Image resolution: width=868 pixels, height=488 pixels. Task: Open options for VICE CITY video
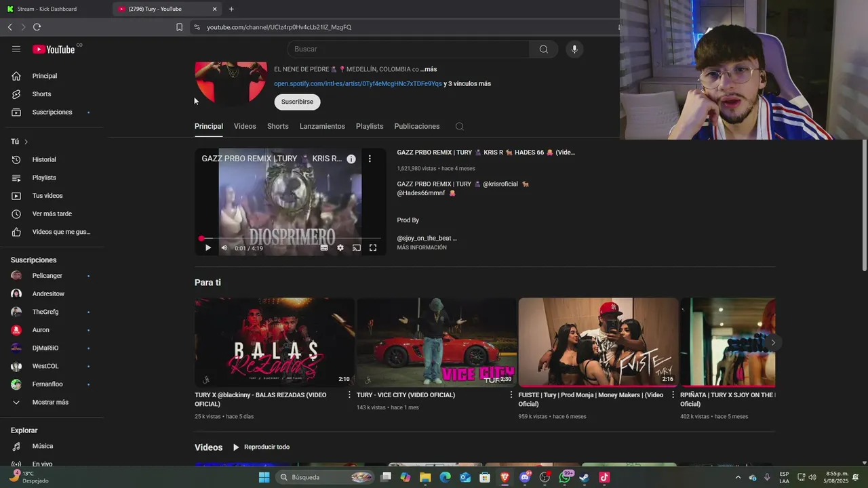(511, 394)
